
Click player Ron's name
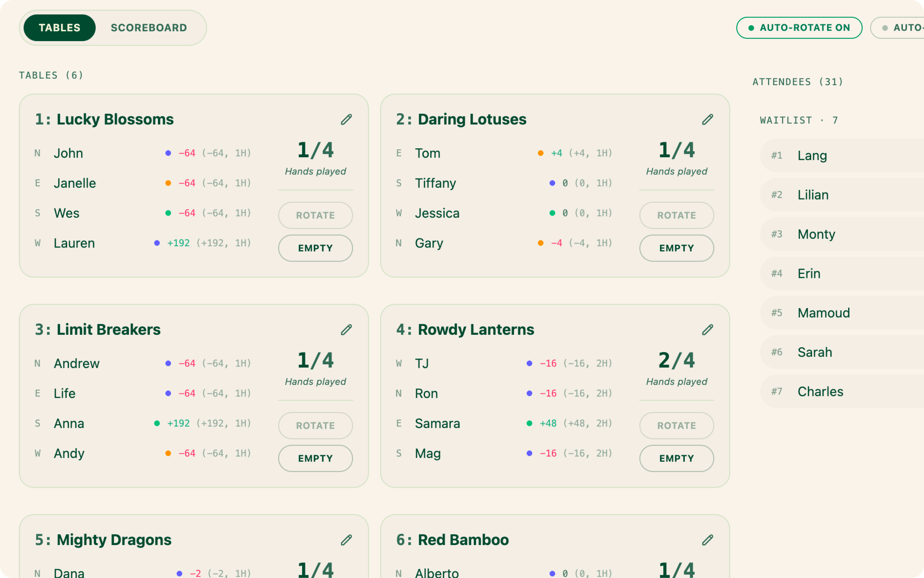point(427,394)
